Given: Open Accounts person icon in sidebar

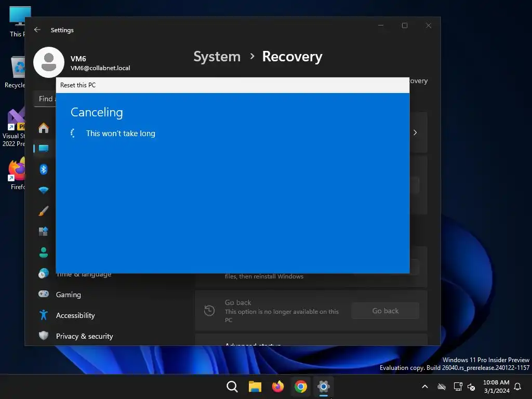Looking at the screenshot, I should click(x=44, y=252).
